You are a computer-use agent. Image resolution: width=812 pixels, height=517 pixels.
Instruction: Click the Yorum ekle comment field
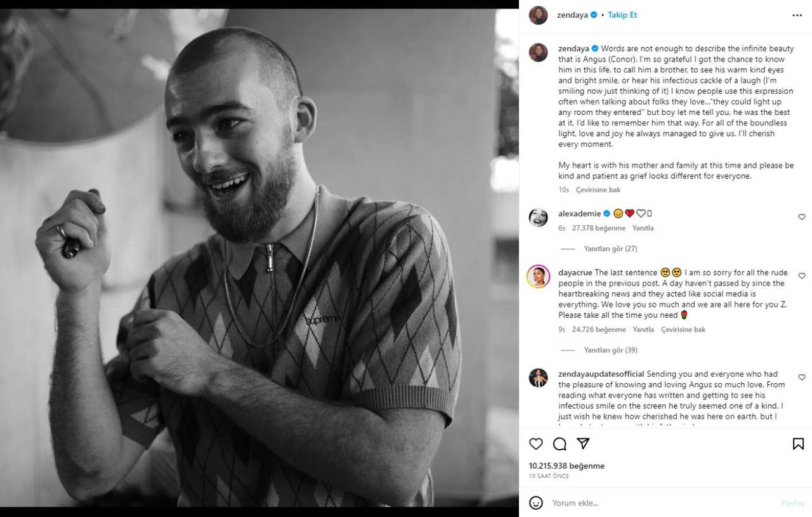(x=660, y=503)
